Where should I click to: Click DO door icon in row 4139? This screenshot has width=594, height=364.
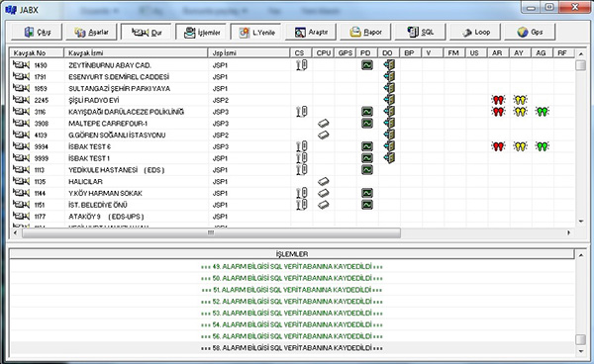389,135
